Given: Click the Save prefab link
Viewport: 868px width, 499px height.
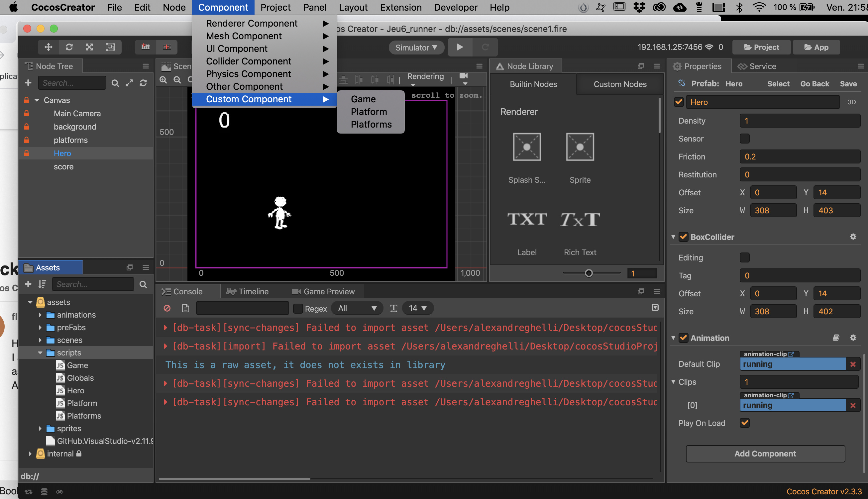Looking at the screenshot, I should (x=848, y=84).
